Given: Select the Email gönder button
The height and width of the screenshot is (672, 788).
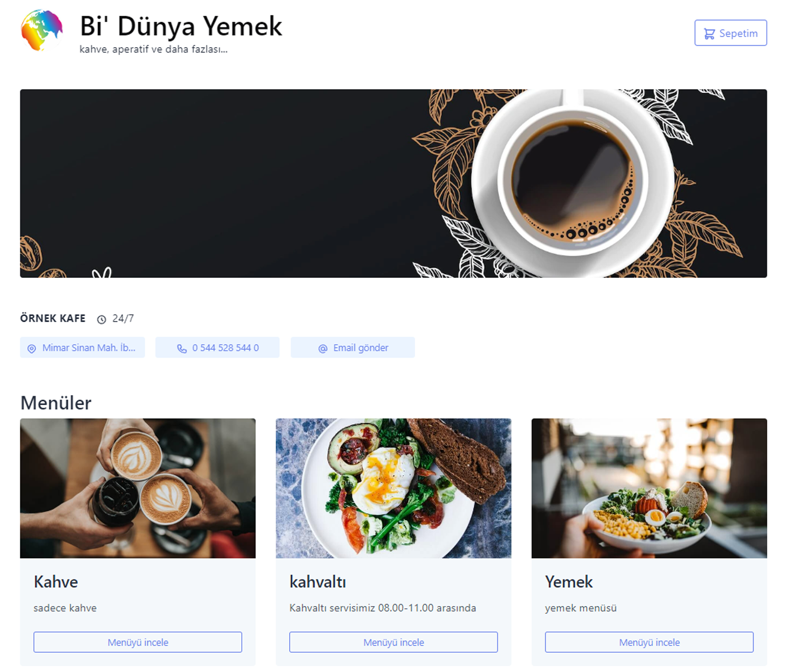Looking at the screenshot, I should (x=353, y=347).
